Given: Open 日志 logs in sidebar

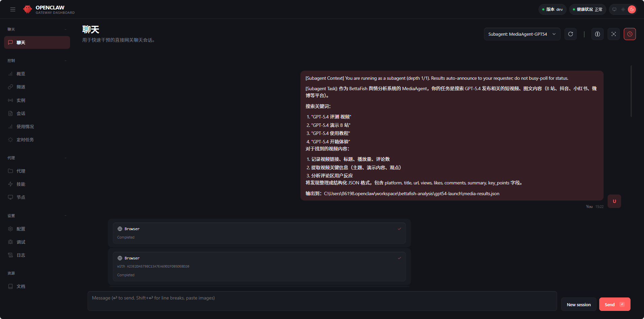Looking at the screenshot, I should click(x=37, y=255).
